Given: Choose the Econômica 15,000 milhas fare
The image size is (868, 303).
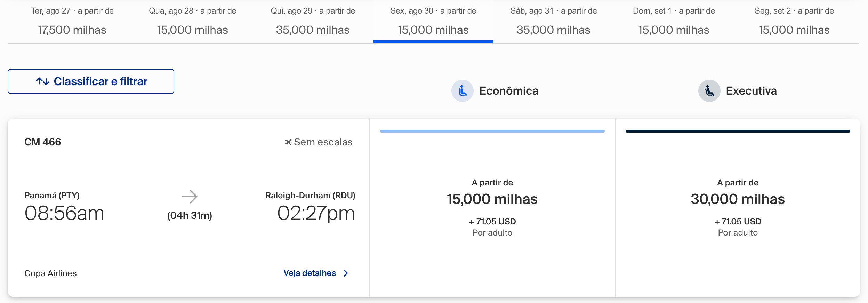Looking at the screenshot, I should tap(492, 208).
